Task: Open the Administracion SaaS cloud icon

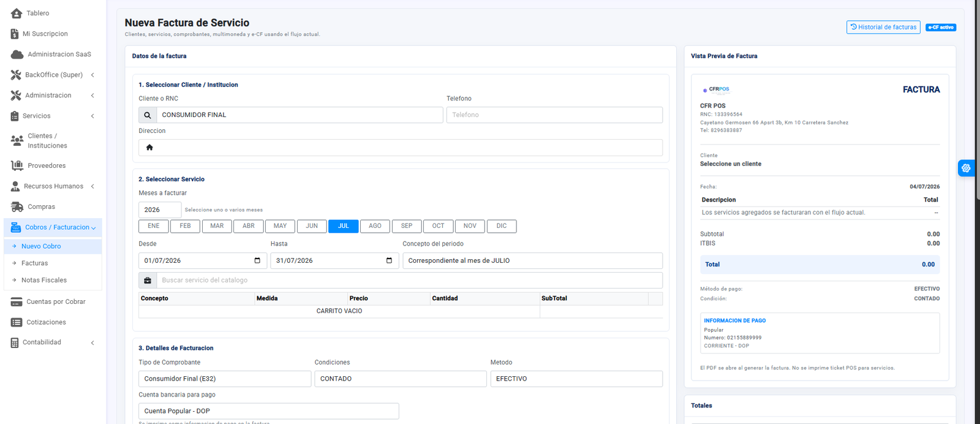Action: 17,55
